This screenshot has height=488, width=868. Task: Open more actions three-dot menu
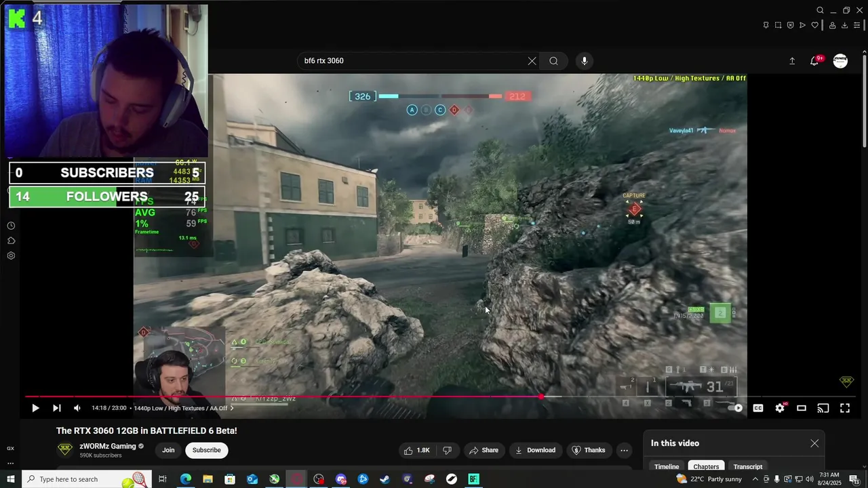pos(624,450)
